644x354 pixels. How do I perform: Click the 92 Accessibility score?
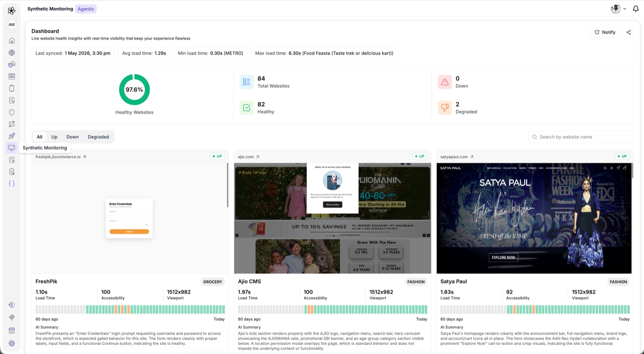(510, 292)
